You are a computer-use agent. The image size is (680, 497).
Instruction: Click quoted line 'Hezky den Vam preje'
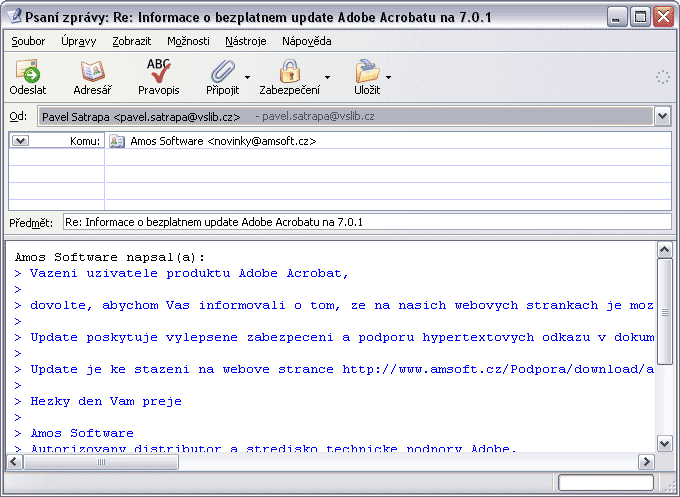pyautogui.click(x=106, y=401)
